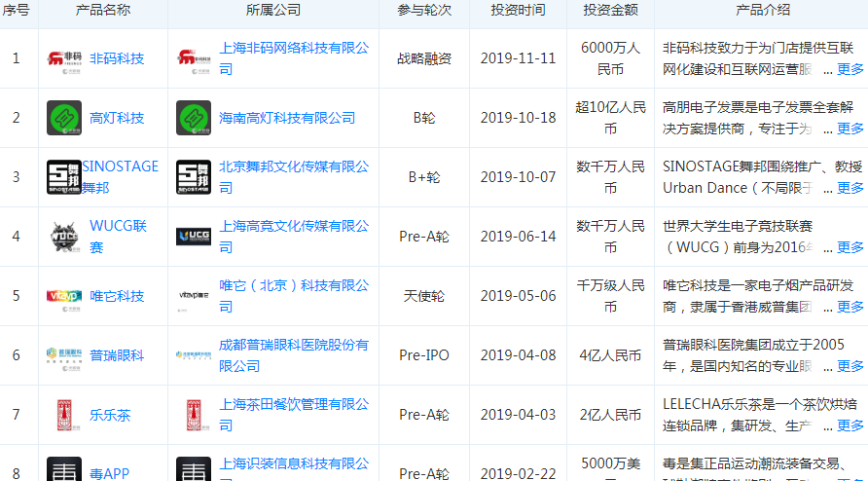Open 唯它(北京)科技有限公司 company page
868x481 pixels.
(294, 296)
